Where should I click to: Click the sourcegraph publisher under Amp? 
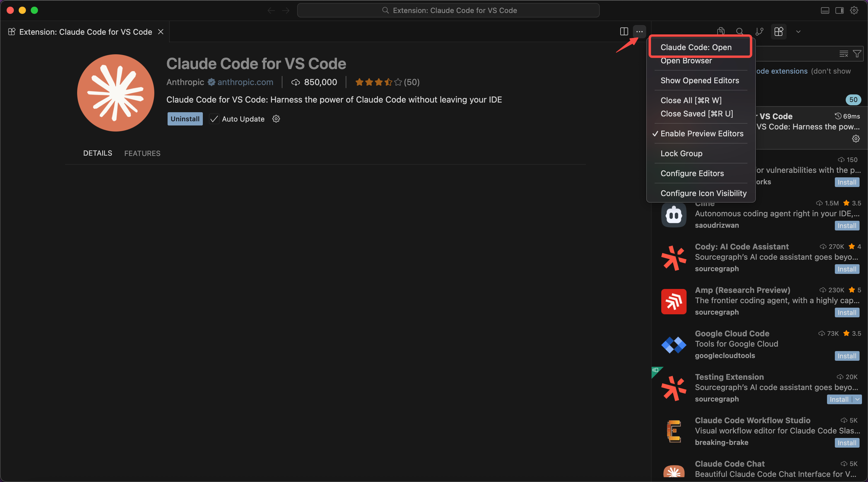tap(717, 312)
